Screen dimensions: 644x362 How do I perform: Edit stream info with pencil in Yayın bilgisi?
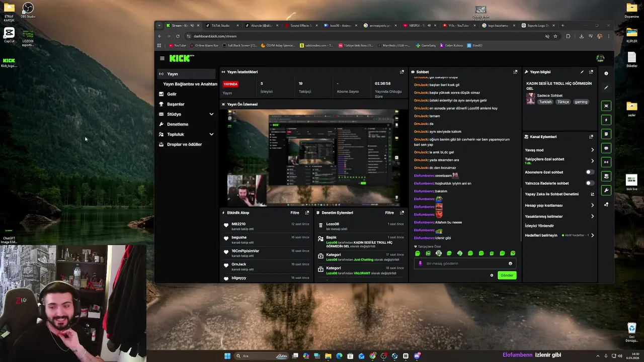click(x=582, y=72)
